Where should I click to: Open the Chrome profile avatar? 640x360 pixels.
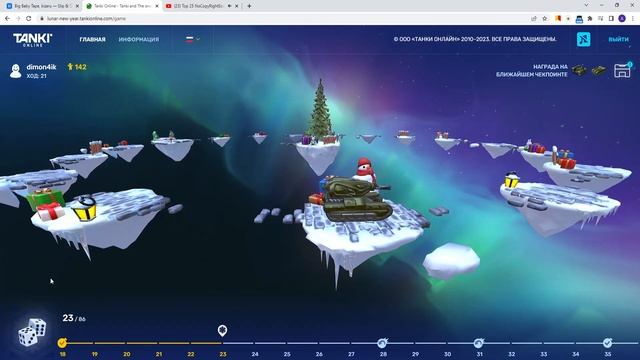tap(622, 19)
